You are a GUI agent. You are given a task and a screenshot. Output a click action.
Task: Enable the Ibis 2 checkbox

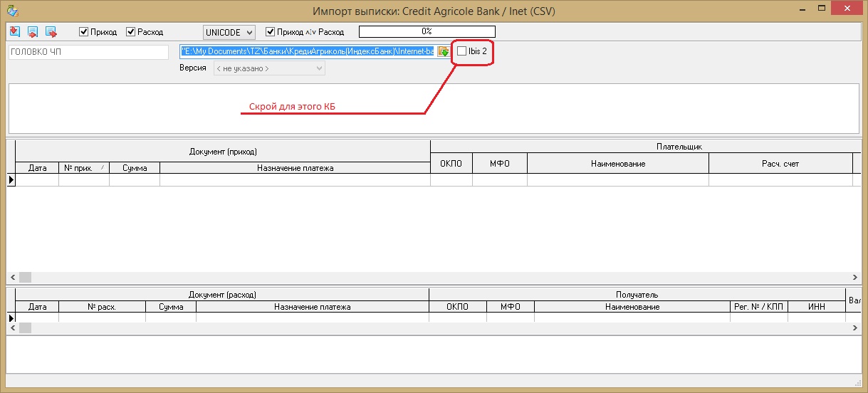[x=462, y=51]
